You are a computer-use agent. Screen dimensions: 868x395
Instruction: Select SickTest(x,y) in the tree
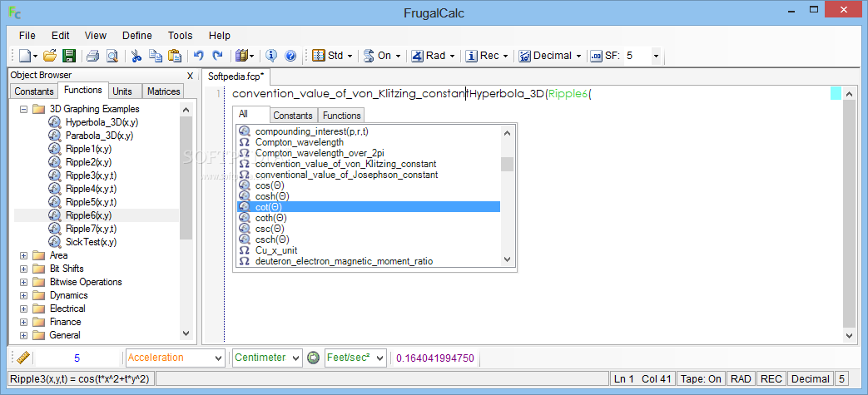tap(91, 242)
